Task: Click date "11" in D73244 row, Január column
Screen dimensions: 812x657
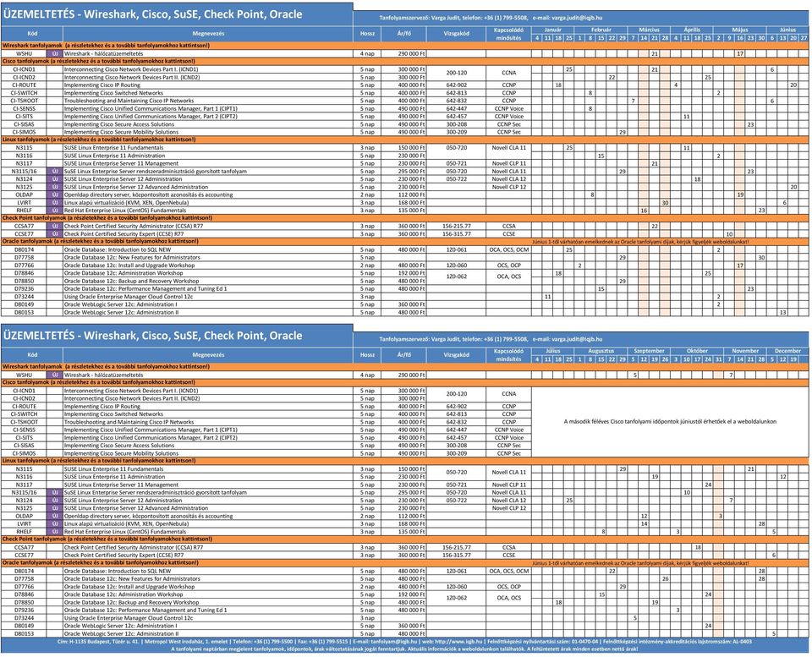Action: pos(547,297)
